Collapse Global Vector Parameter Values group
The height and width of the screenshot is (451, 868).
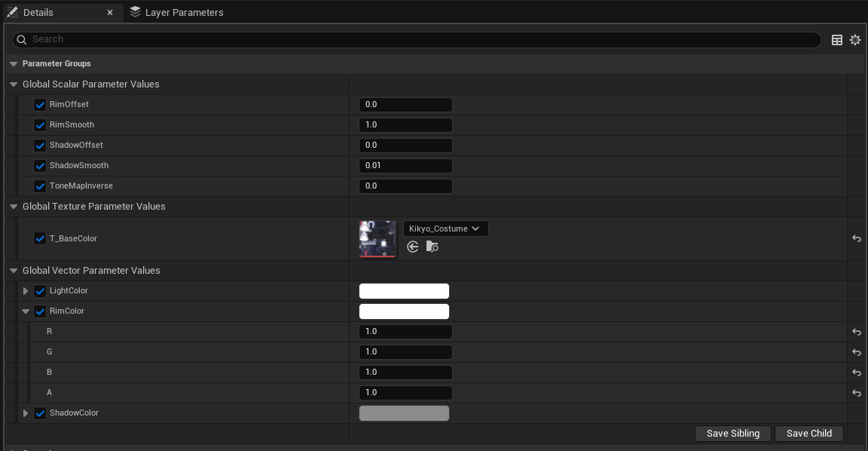[14, 271]
